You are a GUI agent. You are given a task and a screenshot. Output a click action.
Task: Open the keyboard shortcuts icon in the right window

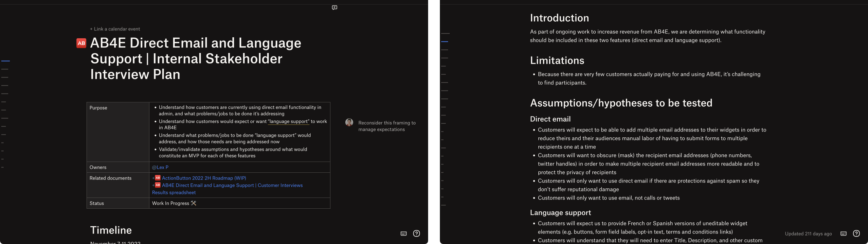[843, 234]
